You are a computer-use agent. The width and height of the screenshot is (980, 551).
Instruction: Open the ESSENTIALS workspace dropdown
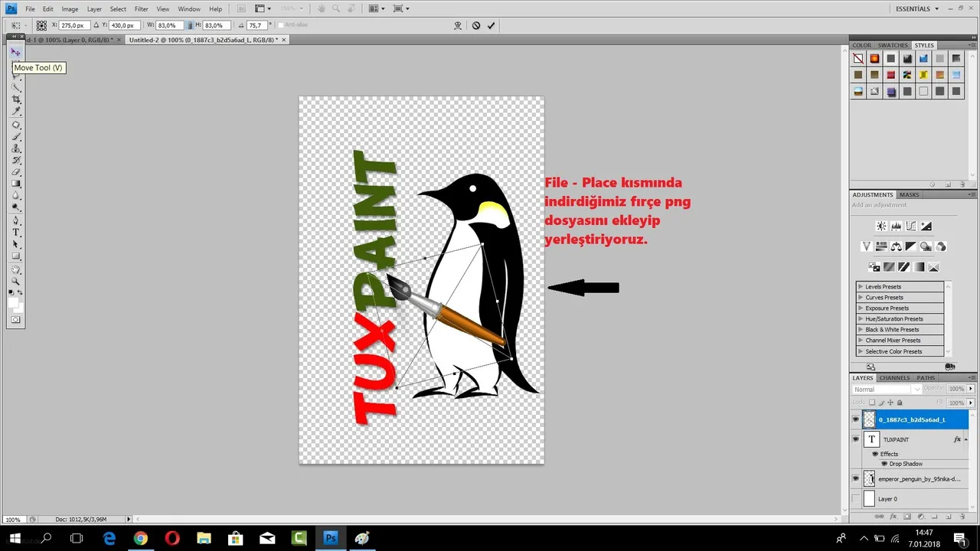pyautogui.click(x=917, y=8)
